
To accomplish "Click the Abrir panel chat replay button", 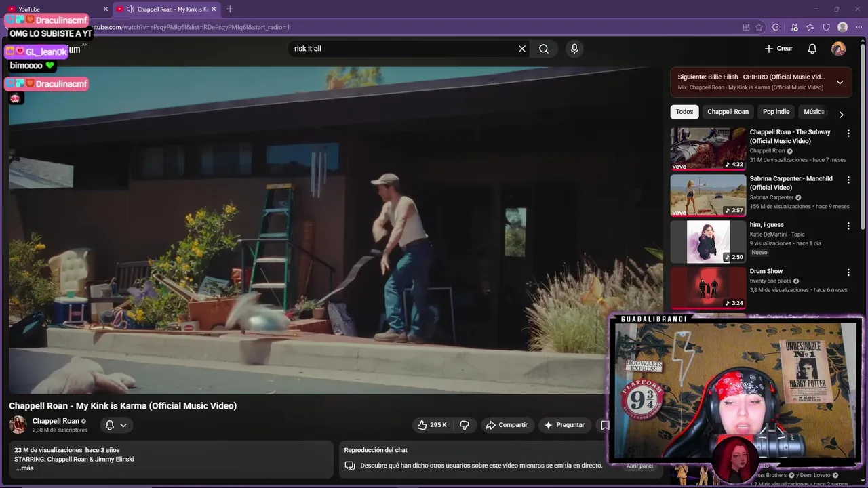I will [x=639, y=466].
